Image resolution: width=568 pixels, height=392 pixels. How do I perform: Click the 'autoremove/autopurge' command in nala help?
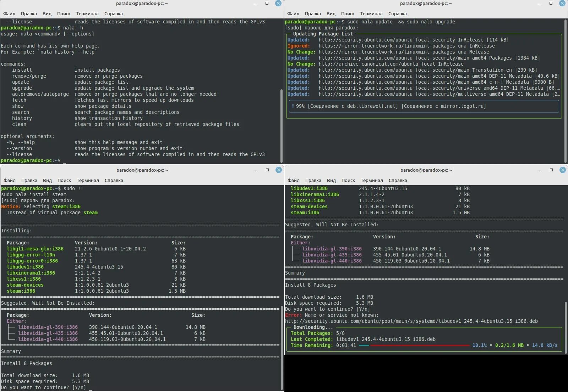click(x=40, y=94)
